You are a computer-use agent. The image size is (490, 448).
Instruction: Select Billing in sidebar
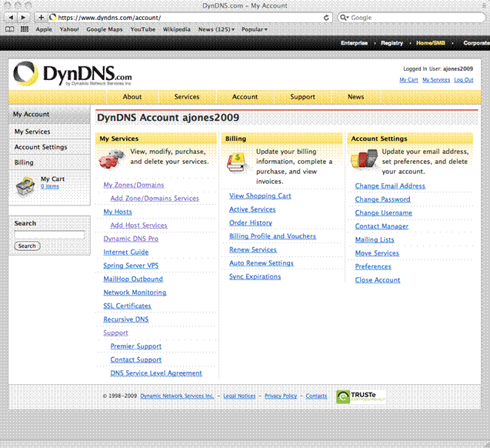click(49, 162)
